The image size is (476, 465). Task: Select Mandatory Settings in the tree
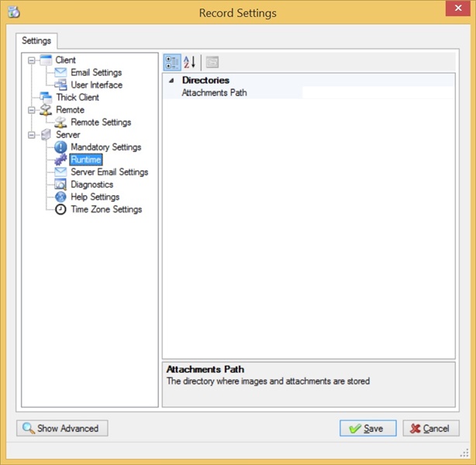pyautogui.click(x=106, y=147)
